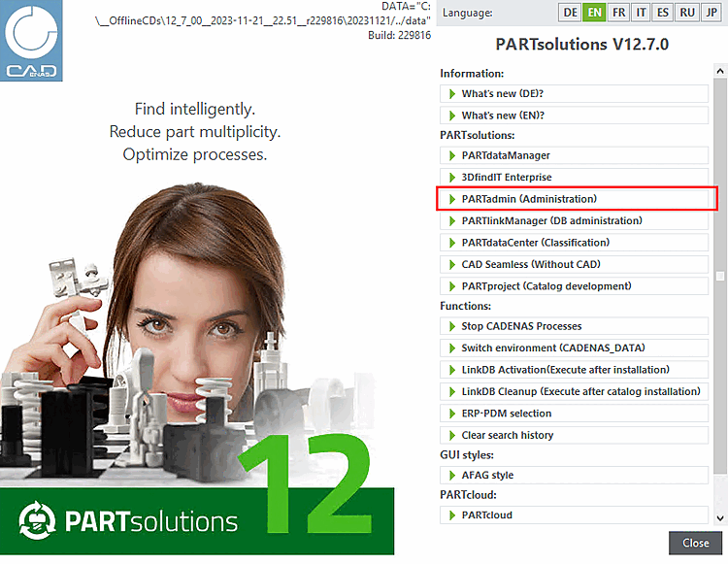Viewport: 728px width, 564px height.
Task: Click the Close button
Action: pyautogui.click(x=696, y=544)
